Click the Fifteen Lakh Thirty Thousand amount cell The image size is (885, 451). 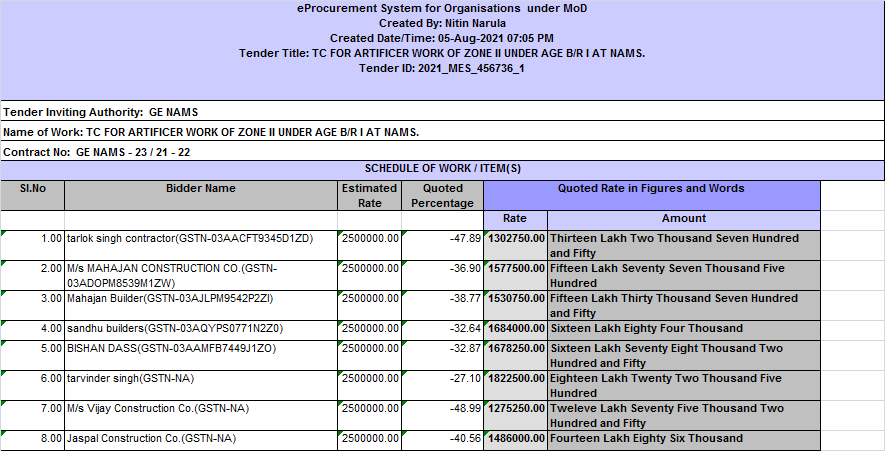coord(684,305)
